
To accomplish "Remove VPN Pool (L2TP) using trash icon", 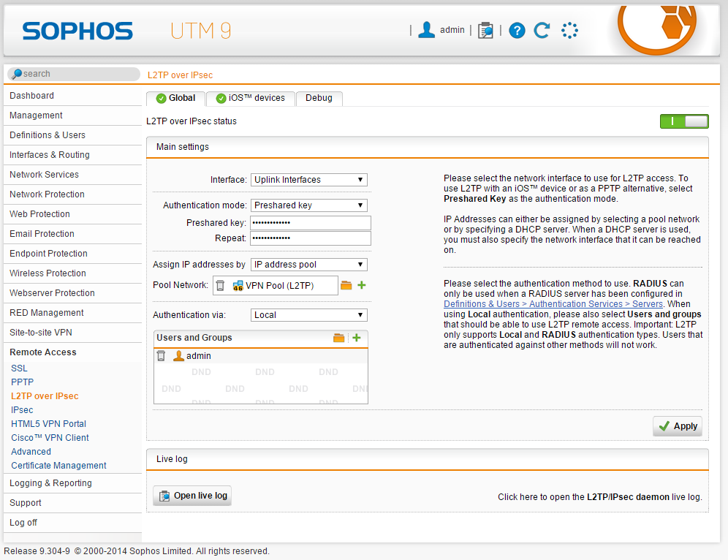I will click(221, 286).
